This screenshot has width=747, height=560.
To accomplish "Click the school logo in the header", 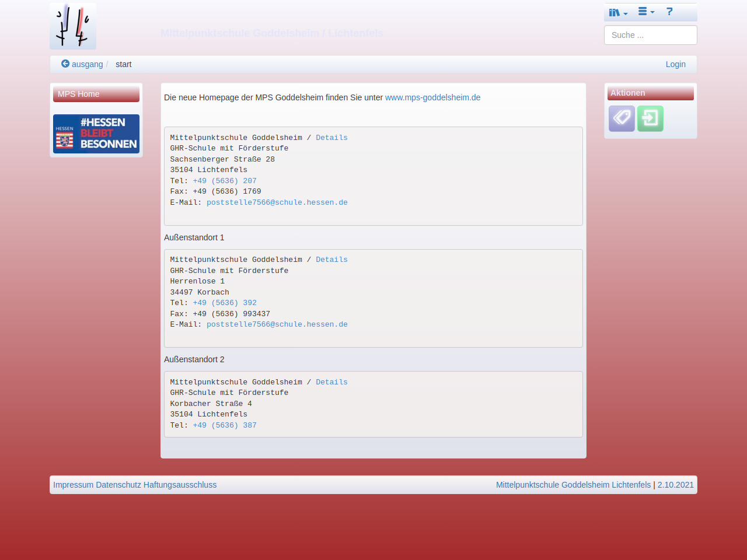I will [x=73, y=26].
